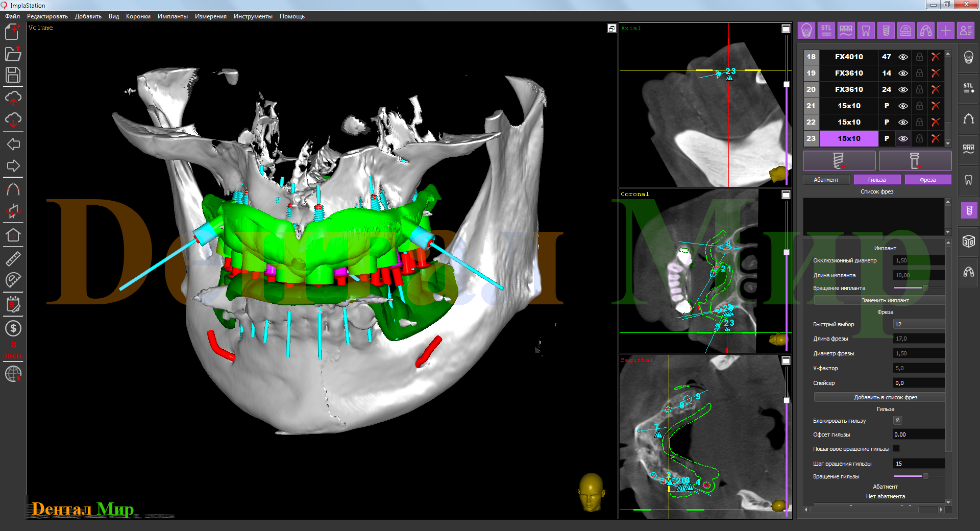The width and height of the screenshot is (980, 531).
Task: Maximize the Axial view pane
Action: tap(786, 29)
